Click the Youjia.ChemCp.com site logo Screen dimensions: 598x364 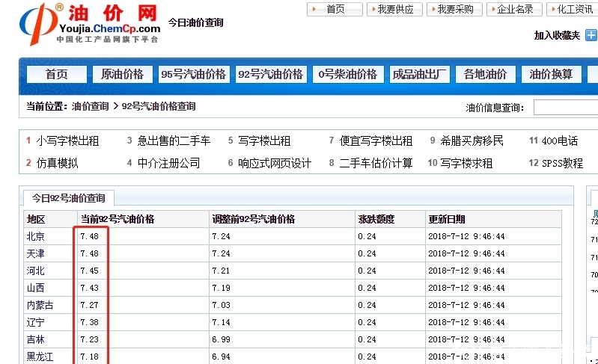pos(90,24)
